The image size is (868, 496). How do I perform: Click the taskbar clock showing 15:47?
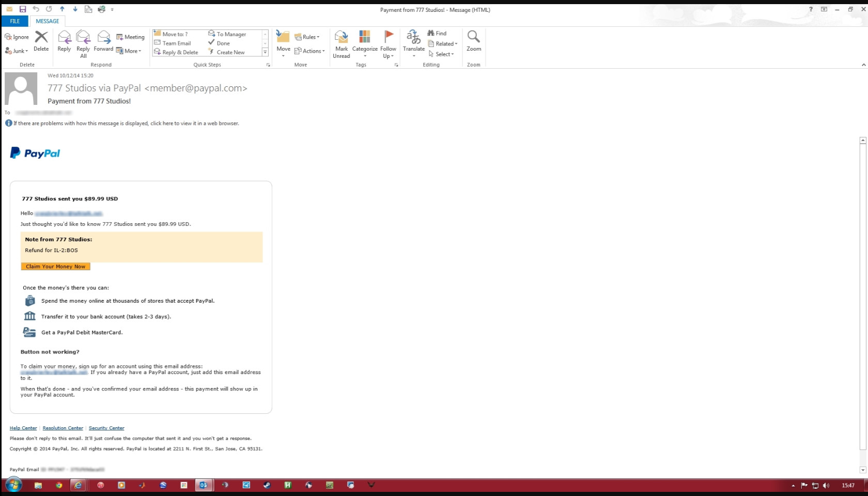tap(848, 485)
